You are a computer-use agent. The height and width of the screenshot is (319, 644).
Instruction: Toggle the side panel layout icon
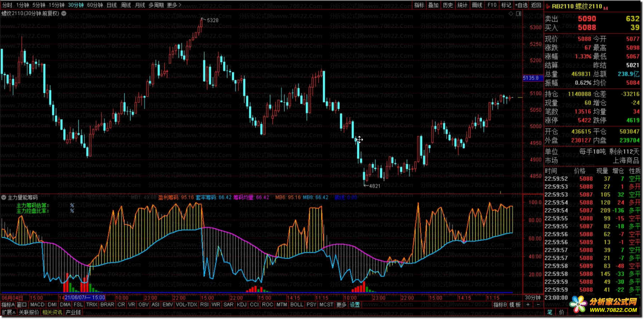pos(518,13)
